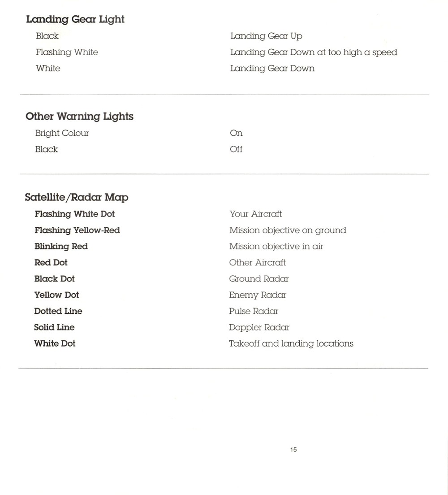
Task: Click the Solid Line label
Action: [x=54, y=327]
